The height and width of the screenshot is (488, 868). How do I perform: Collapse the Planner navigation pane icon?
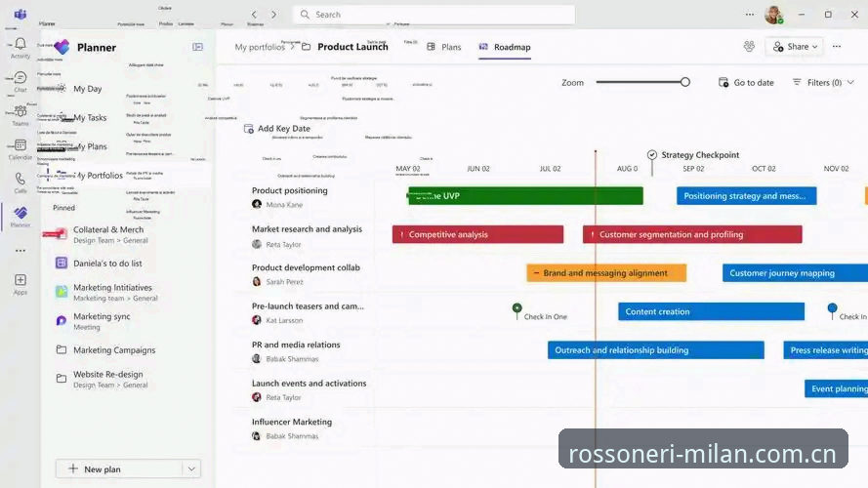[197, 47]
